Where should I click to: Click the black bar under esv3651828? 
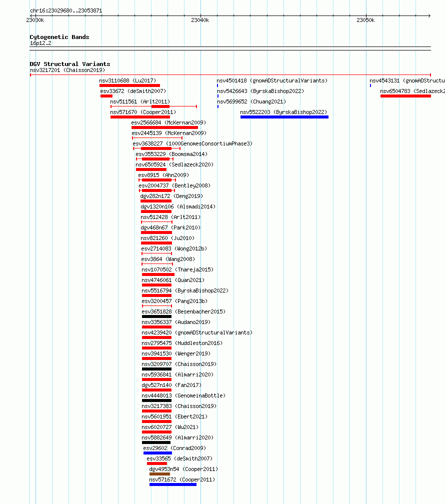(x=156, y=316)
